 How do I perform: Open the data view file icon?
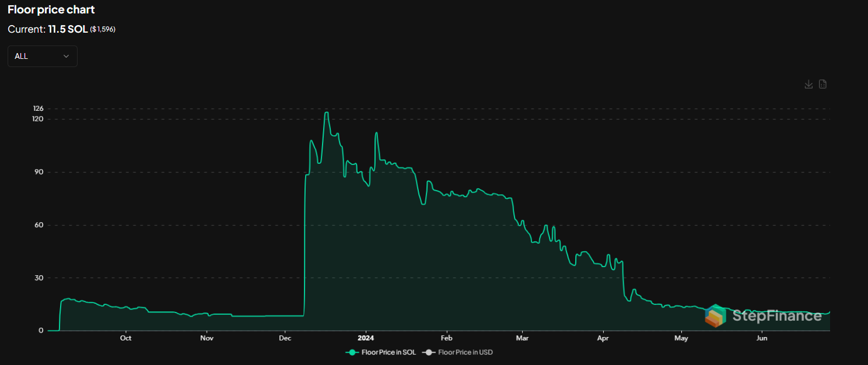[x=822, y=85]
